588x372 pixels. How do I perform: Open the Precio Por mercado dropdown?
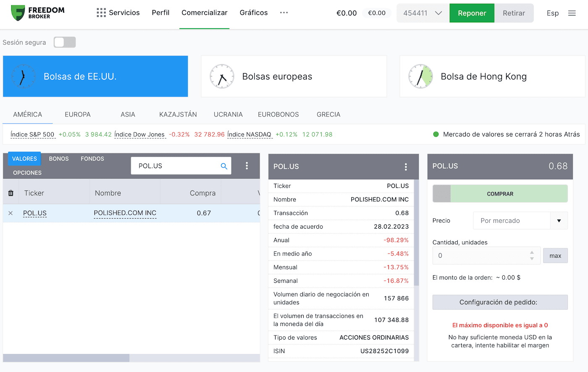(x=520, y=221)
